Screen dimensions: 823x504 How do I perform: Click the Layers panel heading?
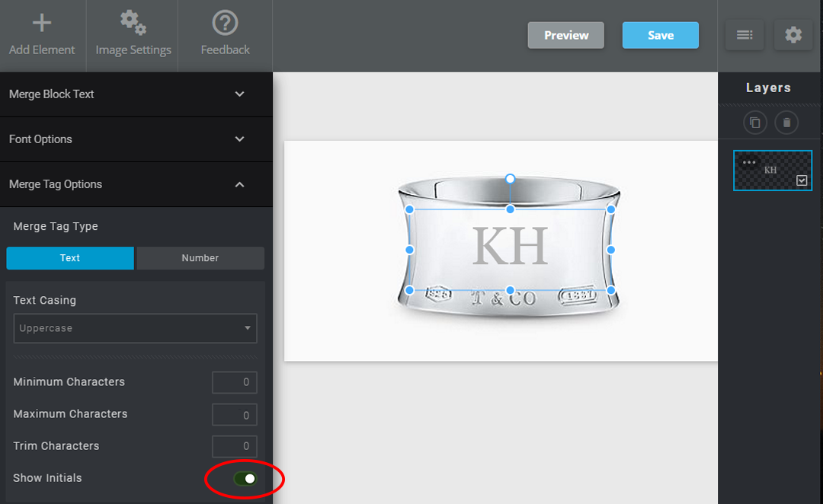pos(768,88)
